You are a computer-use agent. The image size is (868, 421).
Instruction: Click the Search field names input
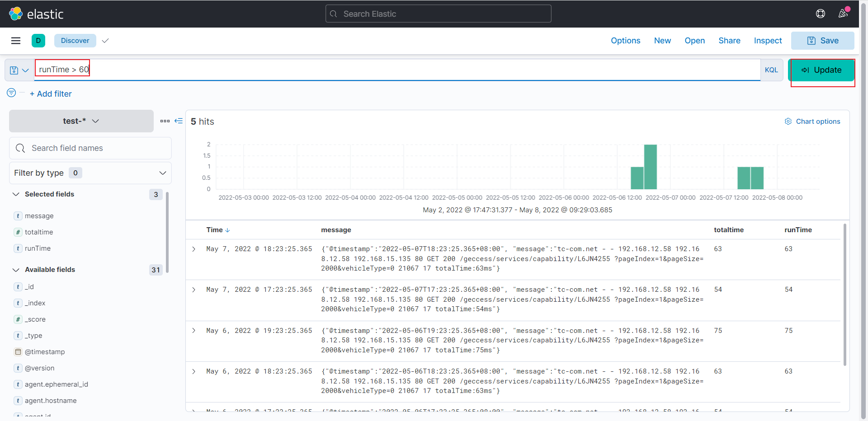click(x=90, y=148)
